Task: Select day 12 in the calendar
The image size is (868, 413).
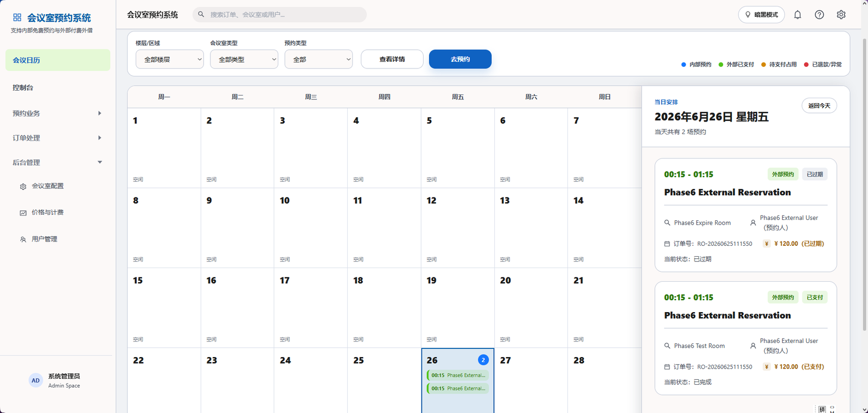Action: 457,228
